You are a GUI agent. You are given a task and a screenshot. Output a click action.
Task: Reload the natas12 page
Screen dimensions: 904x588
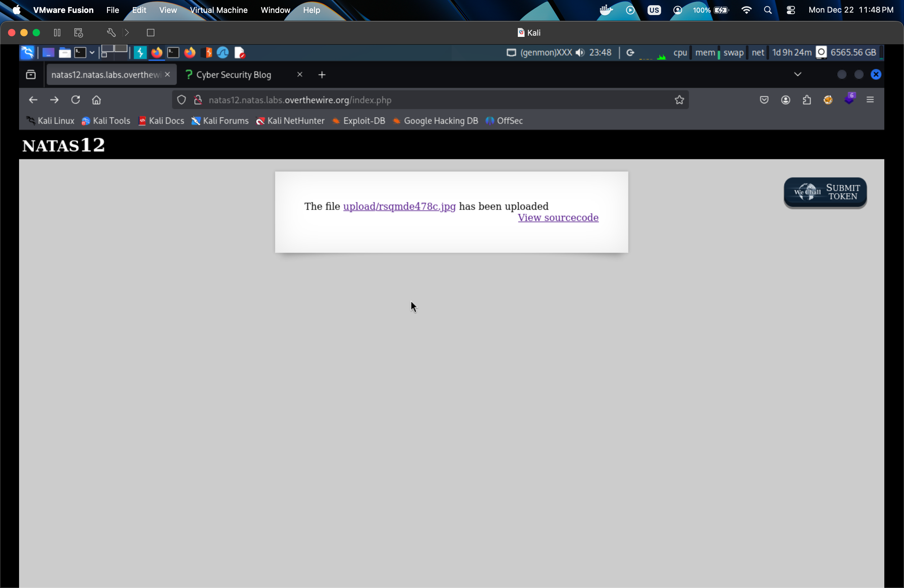coord(75,100)
